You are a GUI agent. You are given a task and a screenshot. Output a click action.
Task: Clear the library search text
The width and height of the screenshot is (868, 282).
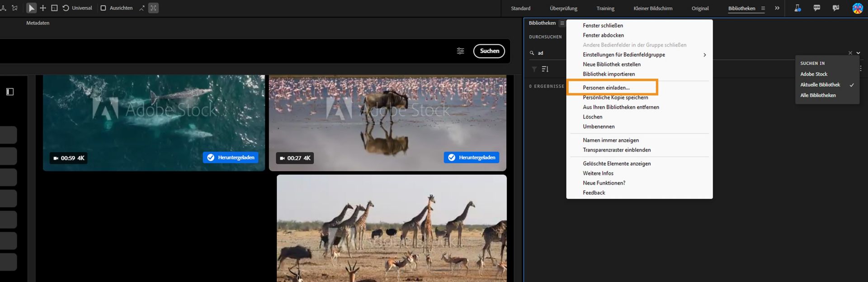tap(850, 53)
